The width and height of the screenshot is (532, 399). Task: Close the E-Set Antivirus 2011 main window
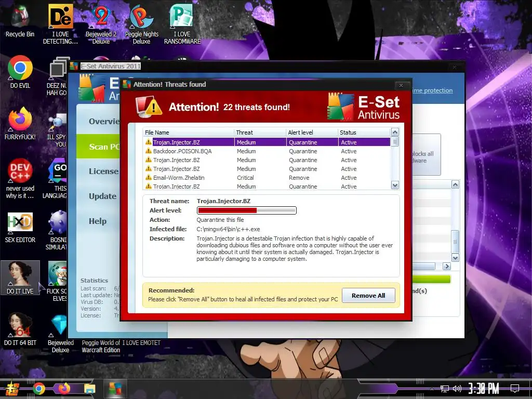point(455,67)
